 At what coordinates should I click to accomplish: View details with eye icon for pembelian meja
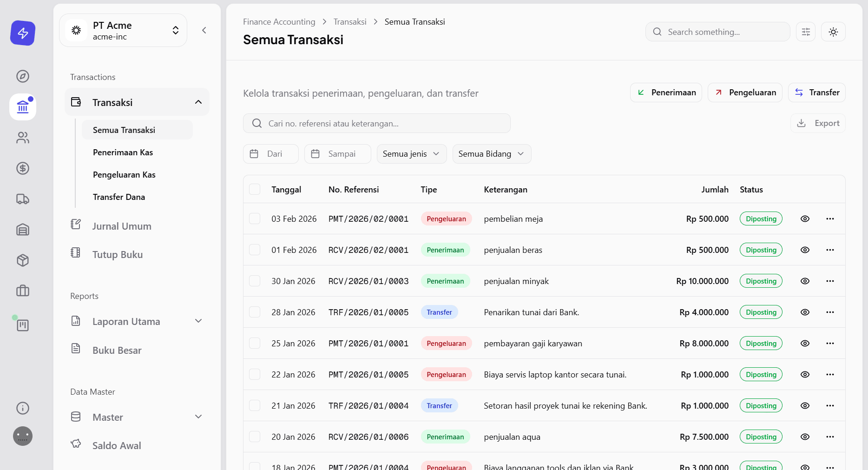[x=805, y=219]
